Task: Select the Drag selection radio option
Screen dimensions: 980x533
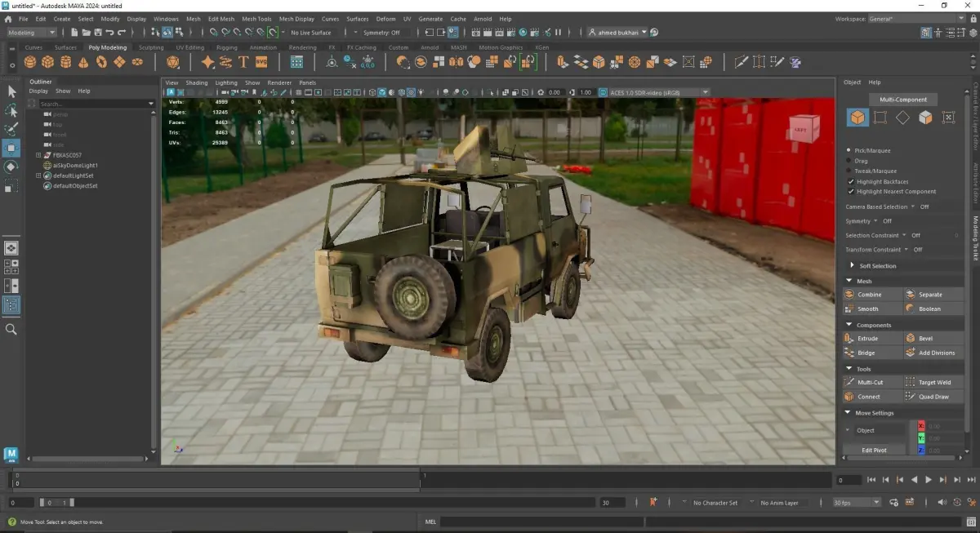Action: [x=850, y=161]
